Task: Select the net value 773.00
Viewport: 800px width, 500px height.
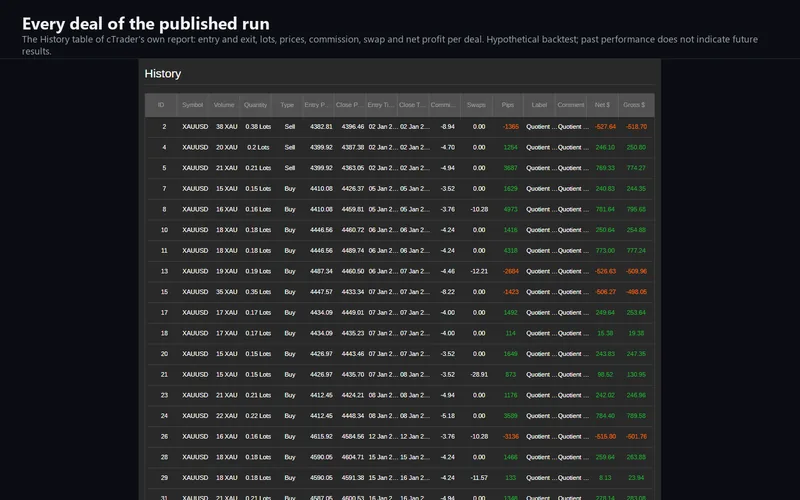Action: pos(605,251)
